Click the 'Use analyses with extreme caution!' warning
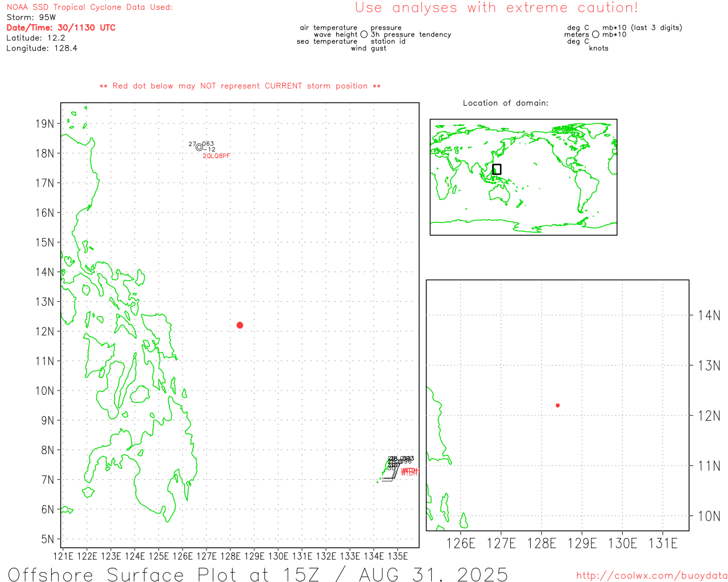The image size is (728, 582). click(x=497, y=8)
